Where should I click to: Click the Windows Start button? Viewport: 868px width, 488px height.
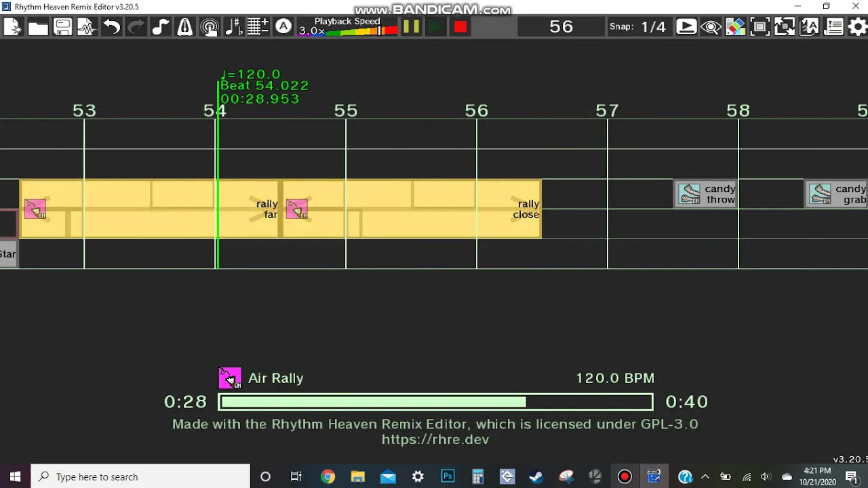(x=15, y=476)
